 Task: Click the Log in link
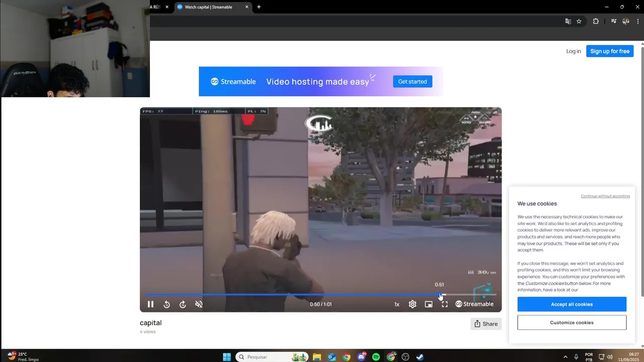(574, 51)
